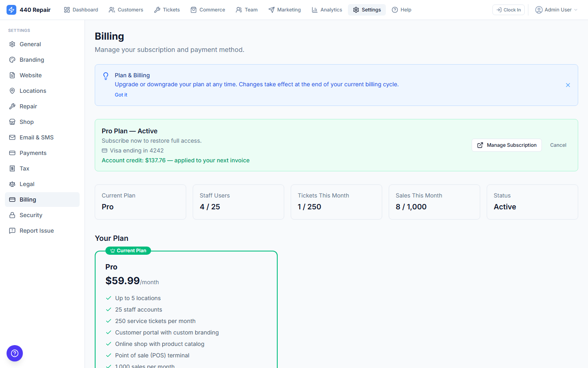Viewport: 588px width, 368px height.
Task: Click the Payments card icon in sidebar
Action: (12, 153)
